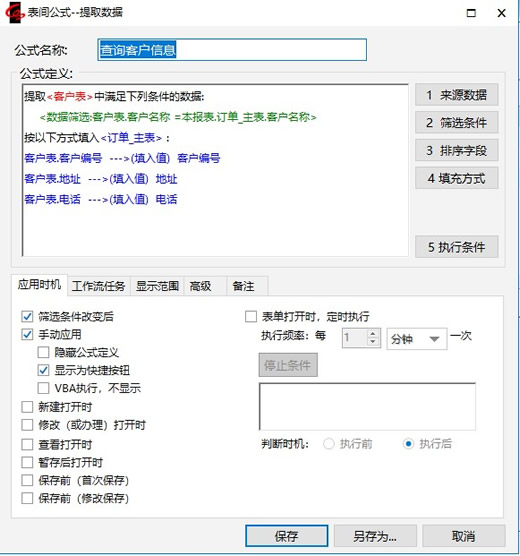Enable 隐藏公式定义 option
The image size is (520, 556).
click(43, 352)
